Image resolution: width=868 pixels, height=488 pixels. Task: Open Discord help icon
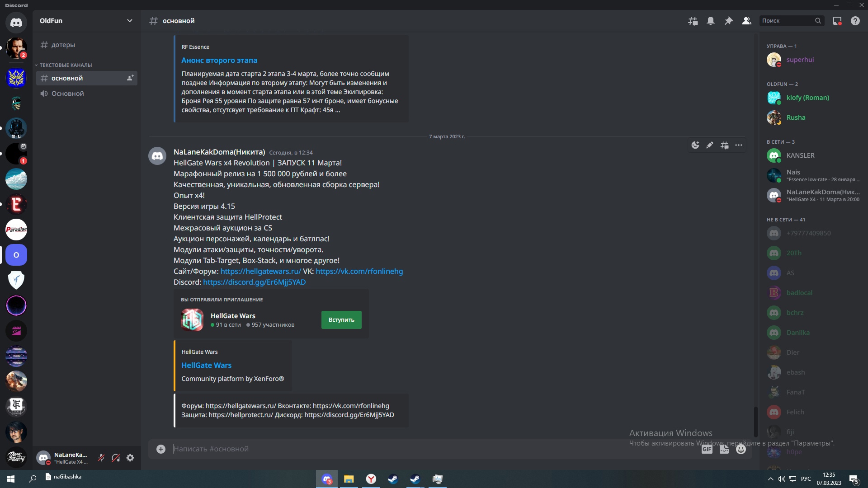pos(855,21)
